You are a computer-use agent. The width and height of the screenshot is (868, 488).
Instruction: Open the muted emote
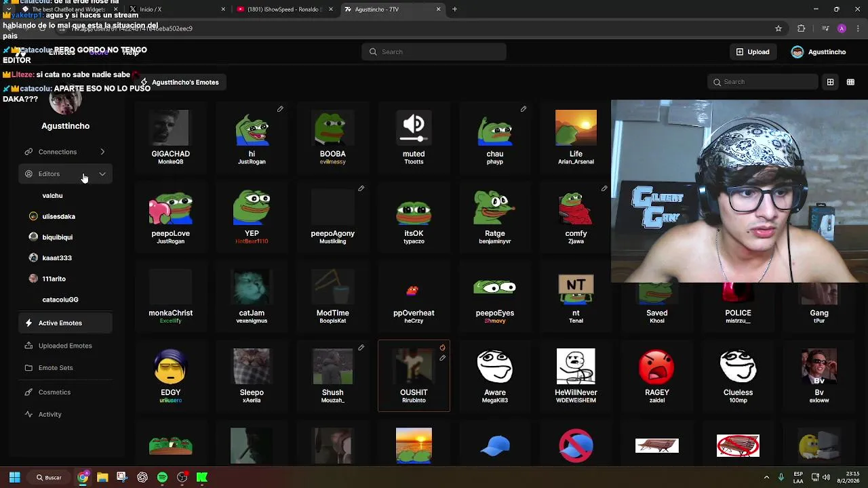point(414,137)
